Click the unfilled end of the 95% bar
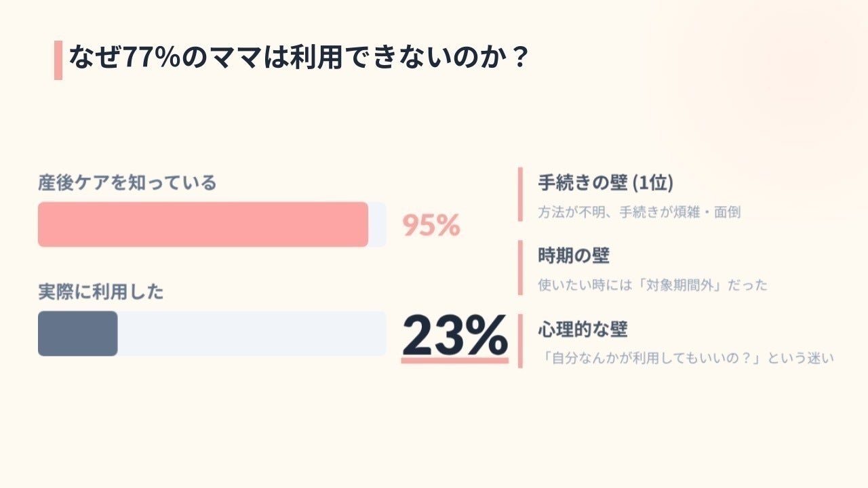The image size is (868, 488). coord(378,224)
